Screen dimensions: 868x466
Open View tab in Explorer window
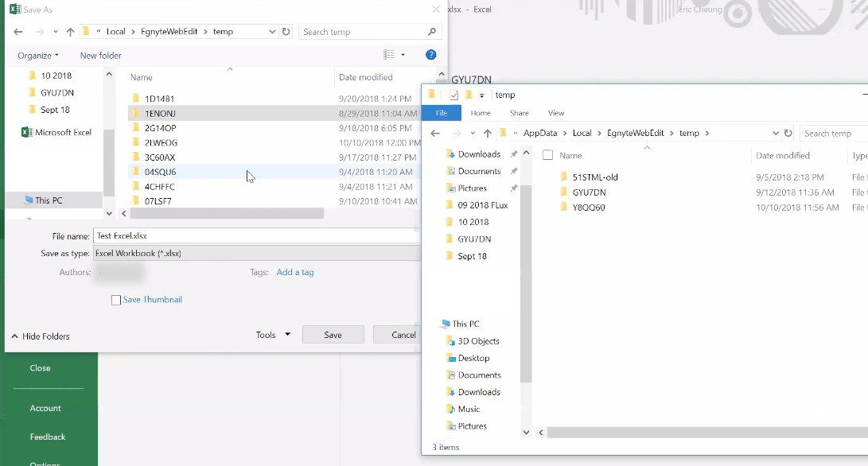[x=556, y=113]
